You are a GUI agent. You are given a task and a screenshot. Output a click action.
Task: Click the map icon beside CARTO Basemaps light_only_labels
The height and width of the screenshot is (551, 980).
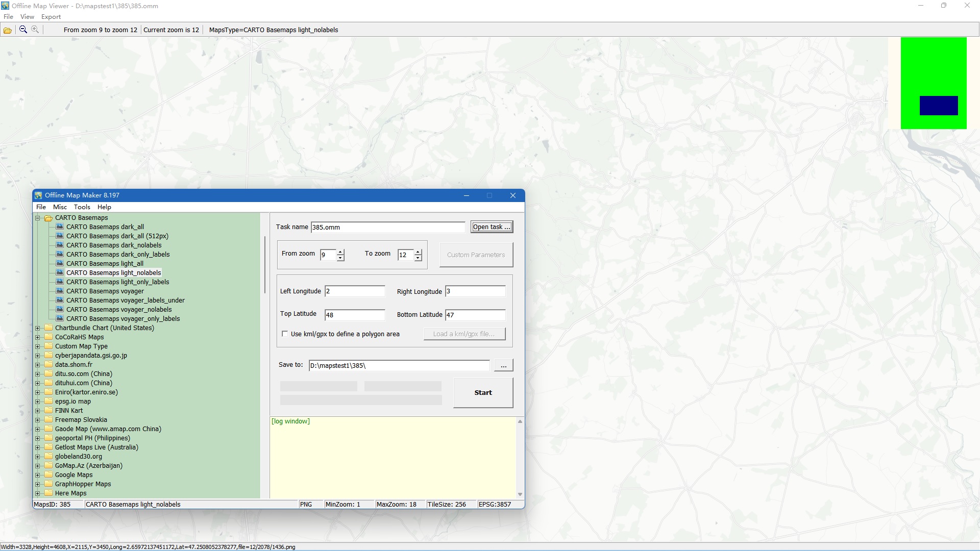point(60,282)
